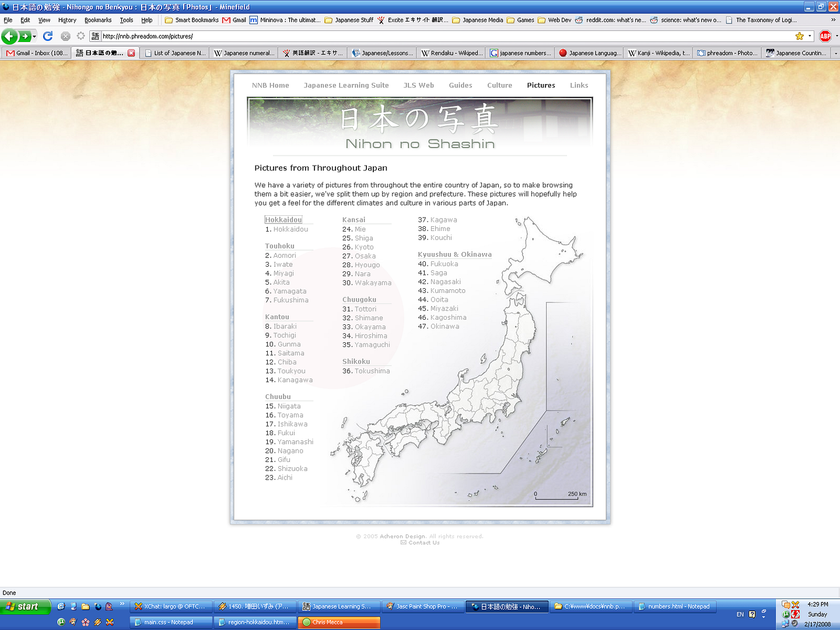
Task: Click the green Forward arrow button
Action: point(24,36)
